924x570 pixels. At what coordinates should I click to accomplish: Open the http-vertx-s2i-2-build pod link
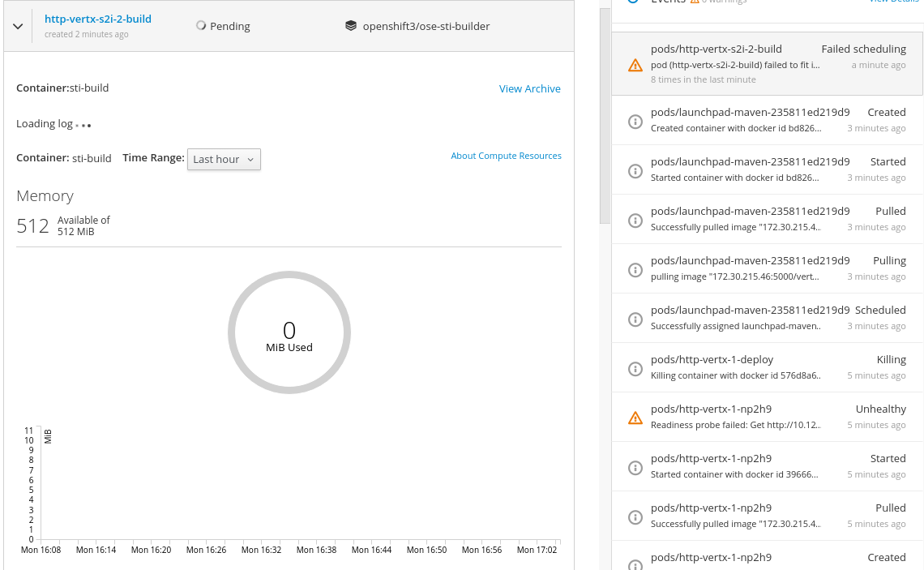coord(98,19)
